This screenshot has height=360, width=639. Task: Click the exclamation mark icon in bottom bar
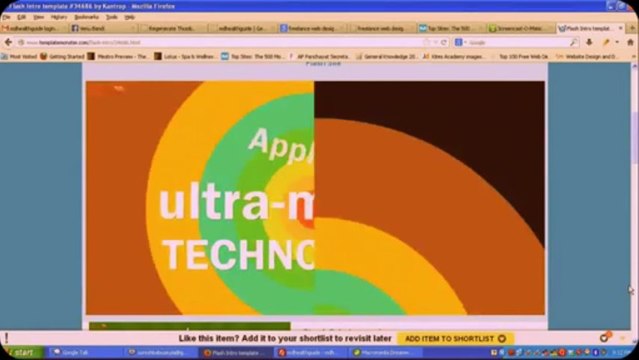(x=7, y=338)
